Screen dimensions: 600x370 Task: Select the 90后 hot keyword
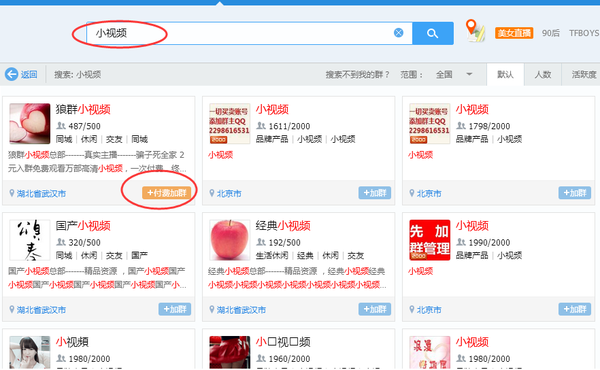550,33
